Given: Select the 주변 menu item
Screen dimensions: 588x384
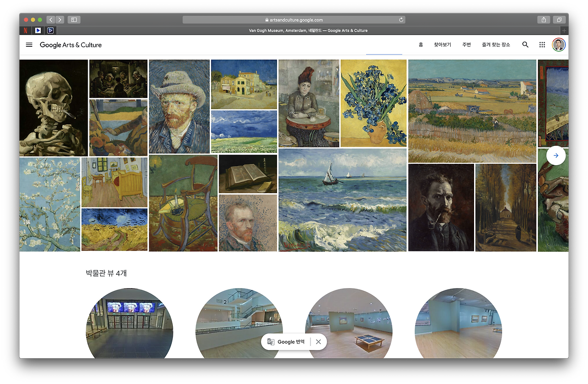Looking at the screenshot, I should coord(466,45).
